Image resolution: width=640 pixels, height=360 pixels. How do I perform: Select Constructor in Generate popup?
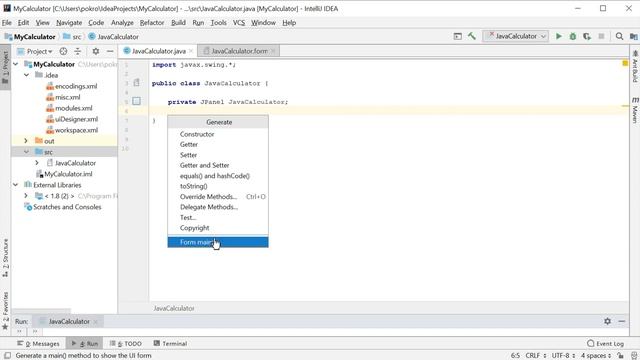(x=218, y=134)
